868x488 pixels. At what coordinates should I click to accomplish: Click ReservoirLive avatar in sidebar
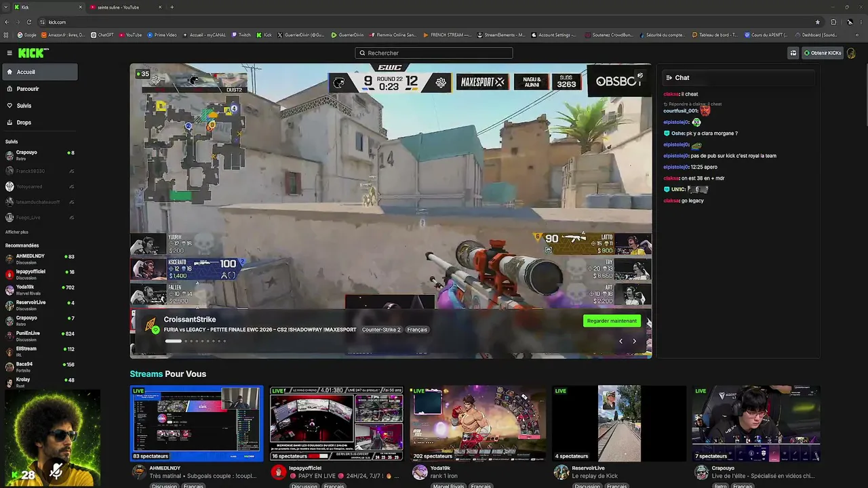(x=9, y=305)
